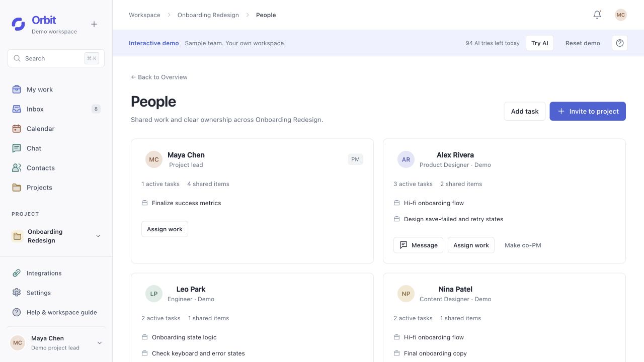Click Reset demo in the banner

point(583,43)
